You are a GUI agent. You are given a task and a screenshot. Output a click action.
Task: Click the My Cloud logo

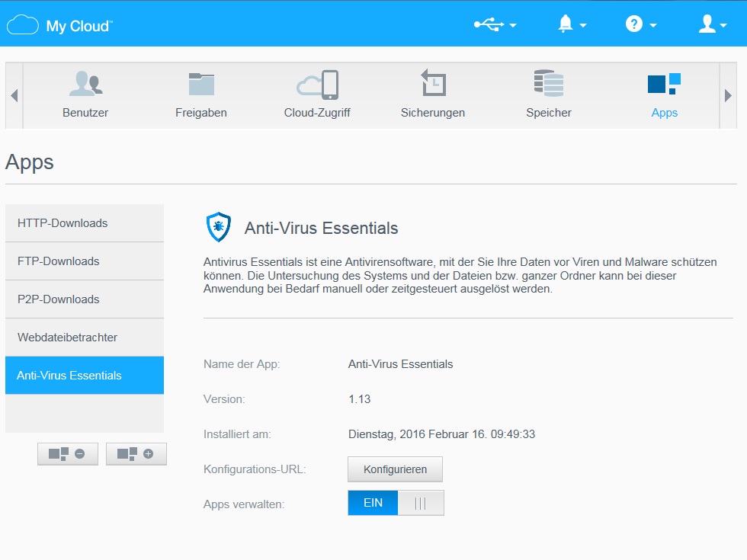pyautogui.click(x=59, y=25)
